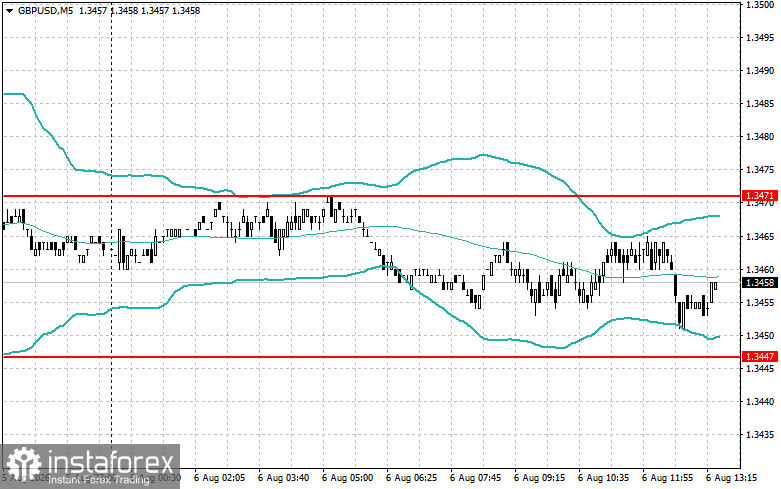This screenshot has width=781, height=489.
Task: Click the OHLC values 1.3457 1.3458 in header
Action: tap(108, 10)
